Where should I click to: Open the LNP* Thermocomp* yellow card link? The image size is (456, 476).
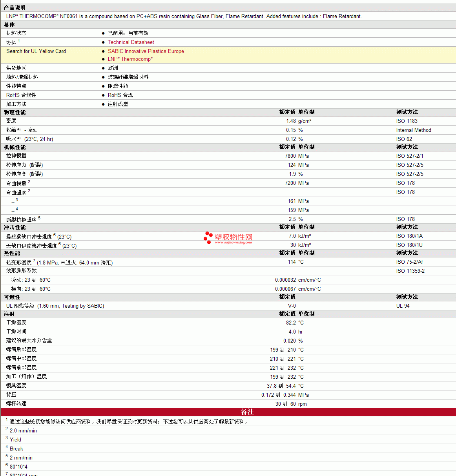[130, 59]
